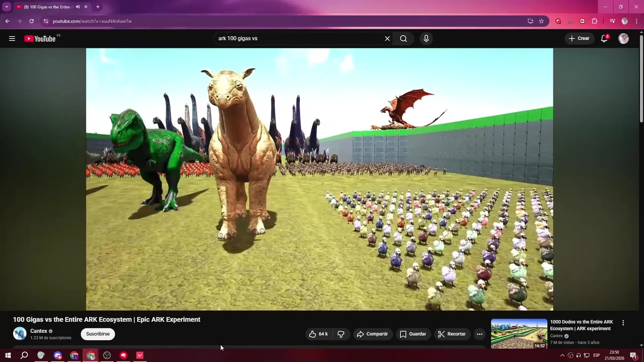Go to the YouTube home logo
The width and height of the screenshot is (644, 362).
pos(40,39)
